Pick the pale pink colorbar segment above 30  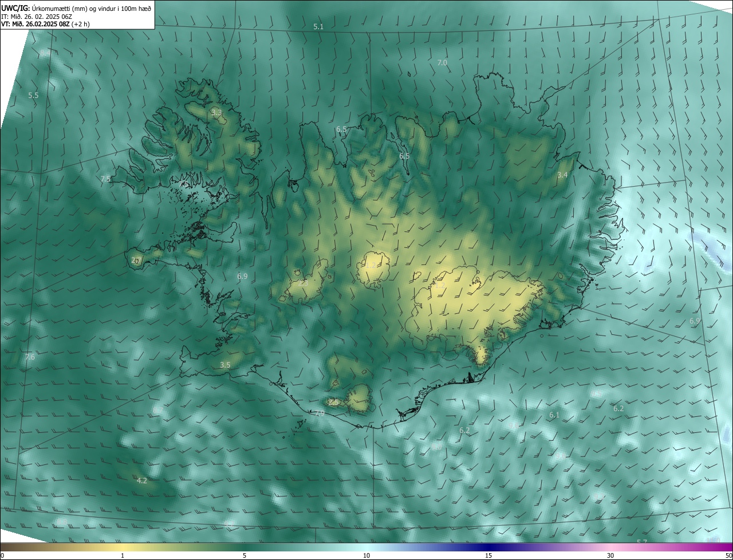point(610,547)
